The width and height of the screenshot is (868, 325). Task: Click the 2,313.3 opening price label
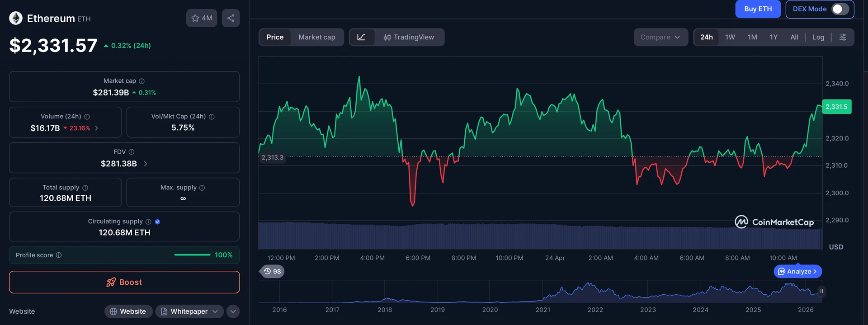click(272, 157)
